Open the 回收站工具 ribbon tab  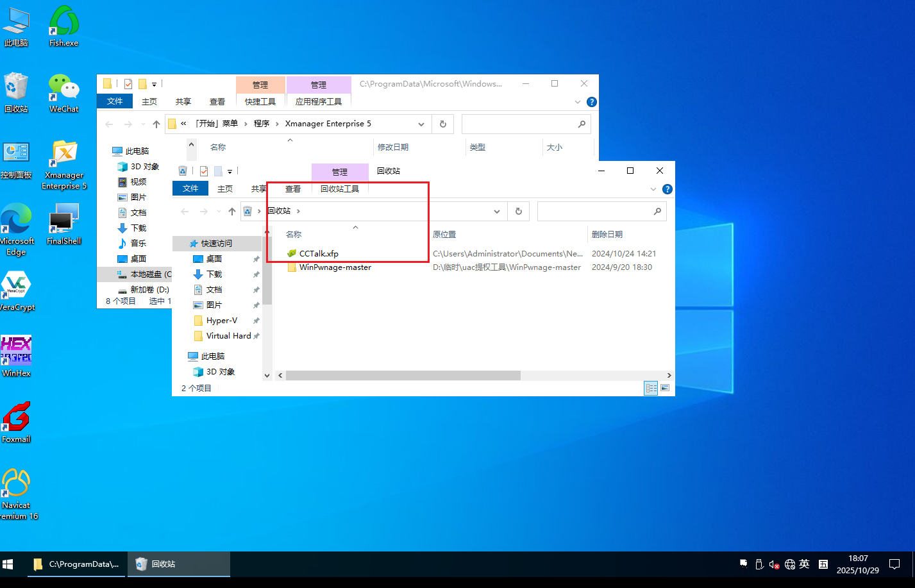[x=340, y=189]
